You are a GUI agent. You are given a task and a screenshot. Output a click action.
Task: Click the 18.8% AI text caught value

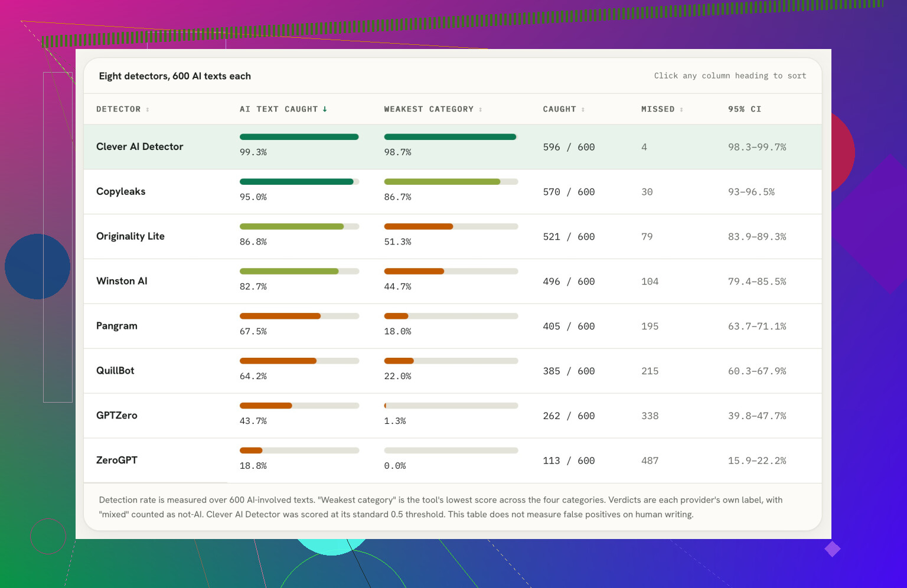253,466
